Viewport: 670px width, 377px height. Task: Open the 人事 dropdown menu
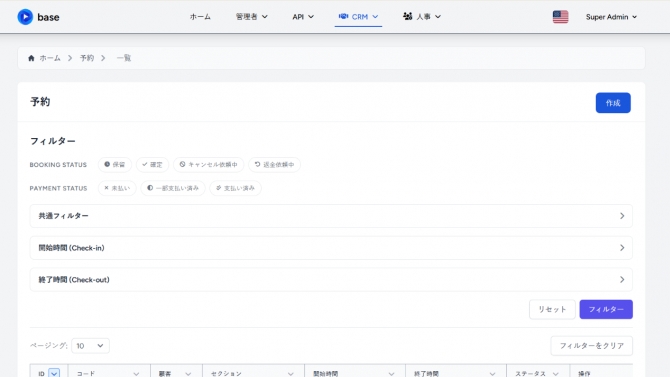[422, 17]
